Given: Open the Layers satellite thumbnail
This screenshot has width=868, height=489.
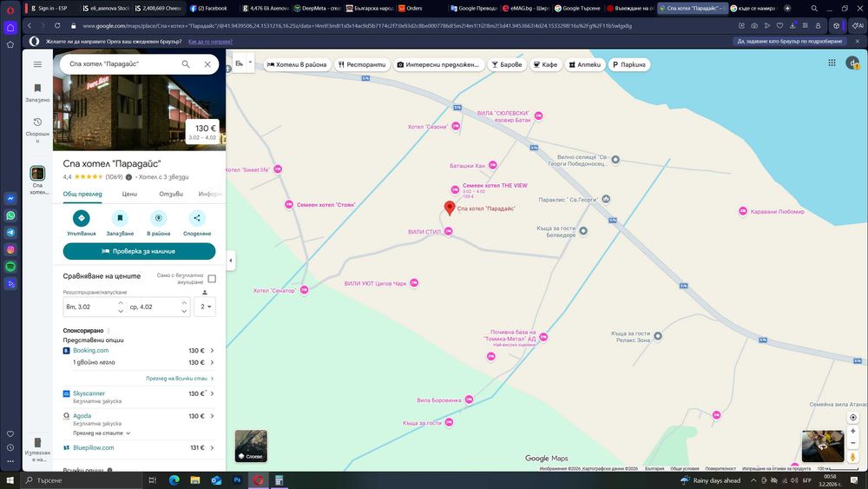Looking at the screenshot, I should click(x=251, y=446).
